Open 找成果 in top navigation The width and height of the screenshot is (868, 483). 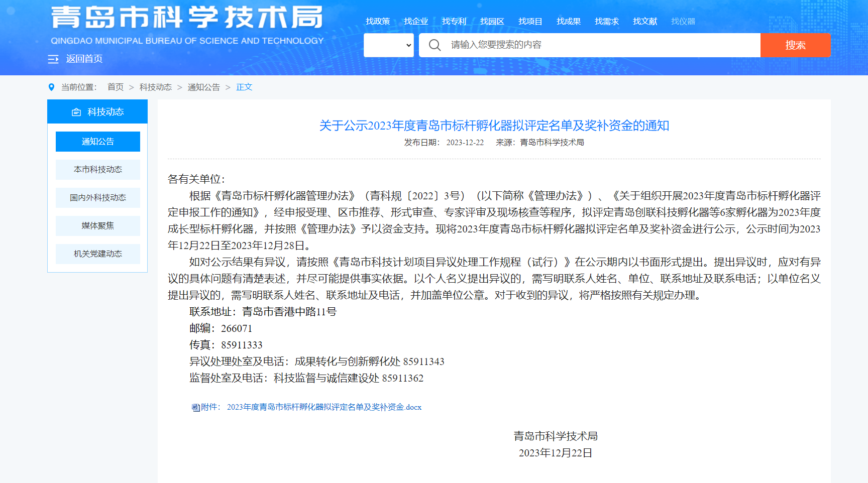(x=569, y=21)
